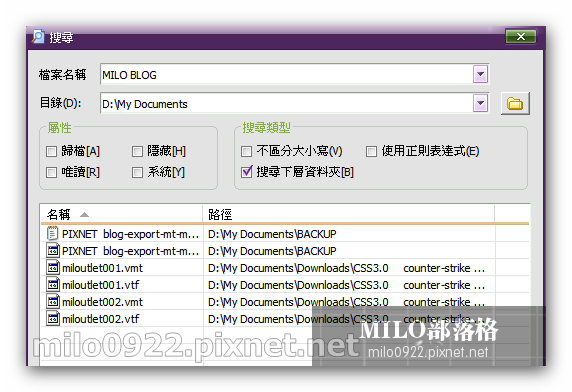The height and width of the screenshot is (392, 572).
Task: Toggle the 歸檔[A] archive checkbox
Action: (51, 151)
